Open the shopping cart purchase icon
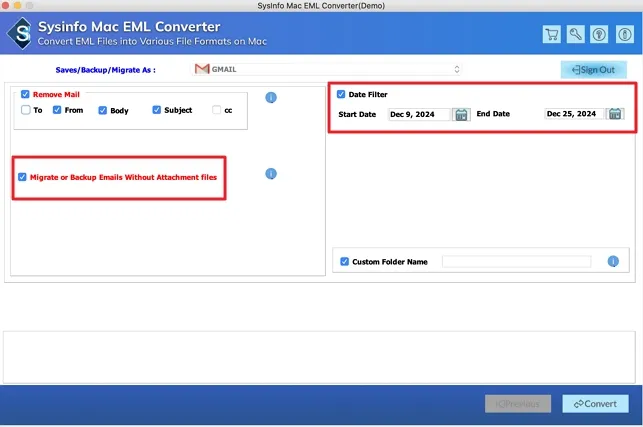 pos(552,34)
